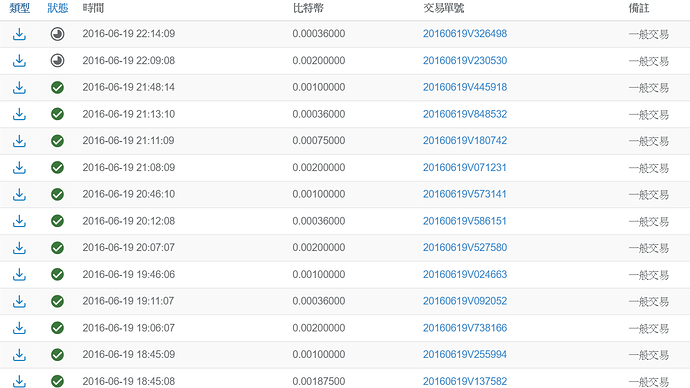Click the download icon in the 20160619V573141 row

tap(19, 194)
